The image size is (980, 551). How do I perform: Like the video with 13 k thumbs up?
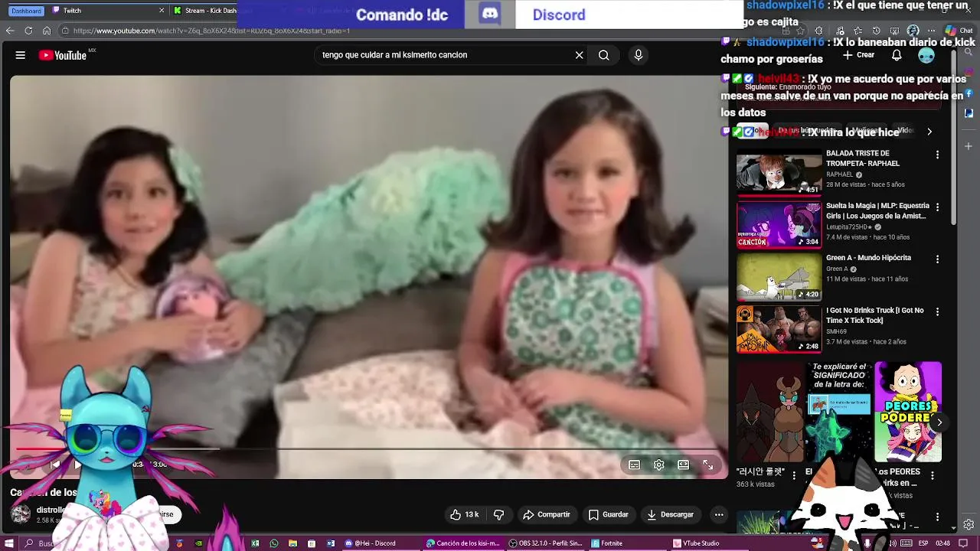(x=464, y=515)
